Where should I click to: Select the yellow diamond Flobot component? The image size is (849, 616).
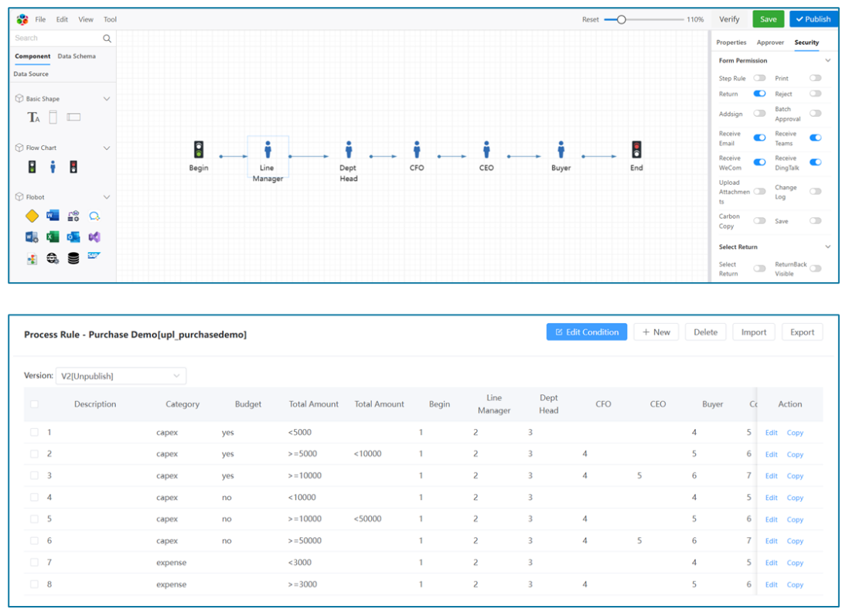point(32,216)
